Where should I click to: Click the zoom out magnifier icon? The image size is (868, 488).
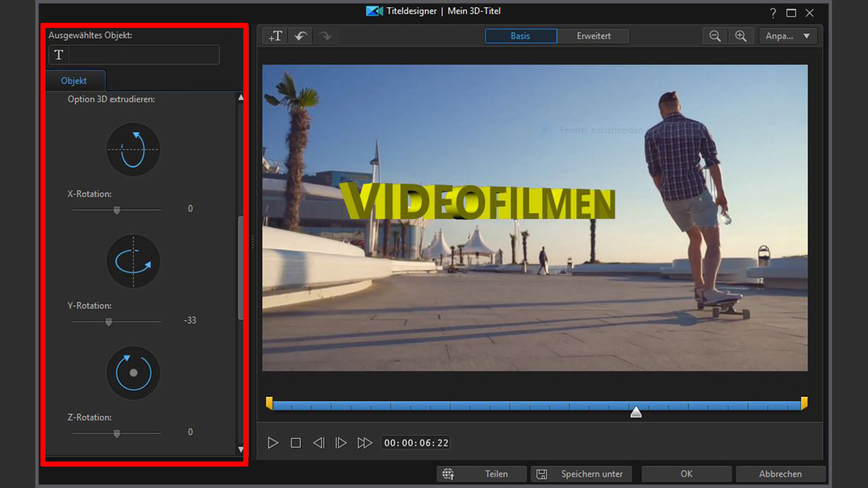tap(715, 37)
